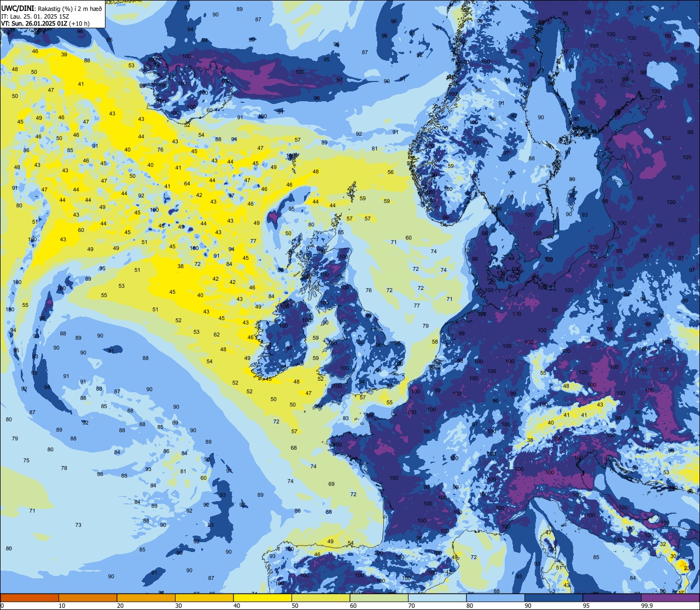Click the 70–80 light blue legend swatch
Viewport: 700px width, 610px height.
[437, 597]
